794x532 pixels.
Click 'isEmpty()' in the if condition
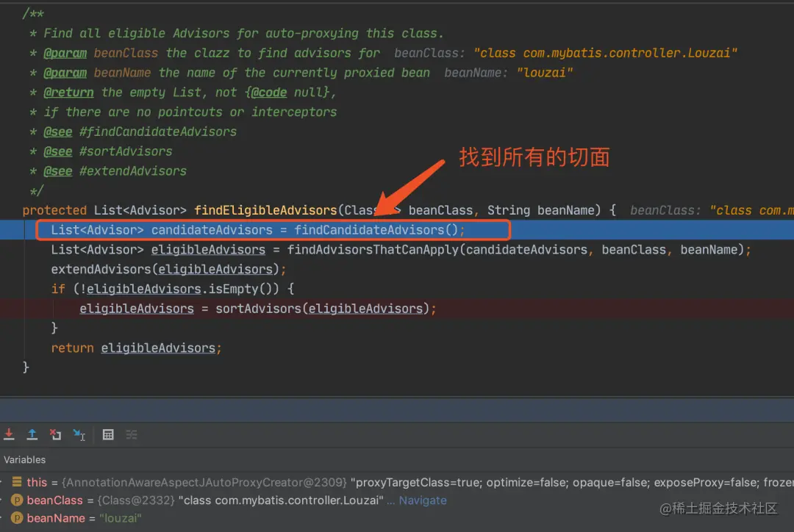240,289
